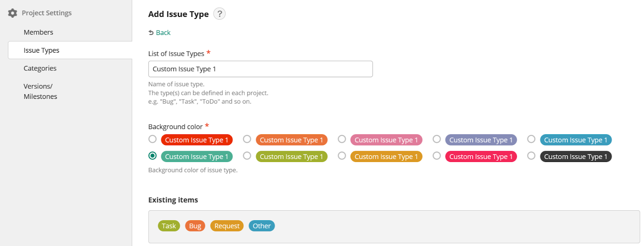The height and width of the screenshot is (246, 644).
Task: Click the crimson color label swatch
Action: [x=481, y=156]
